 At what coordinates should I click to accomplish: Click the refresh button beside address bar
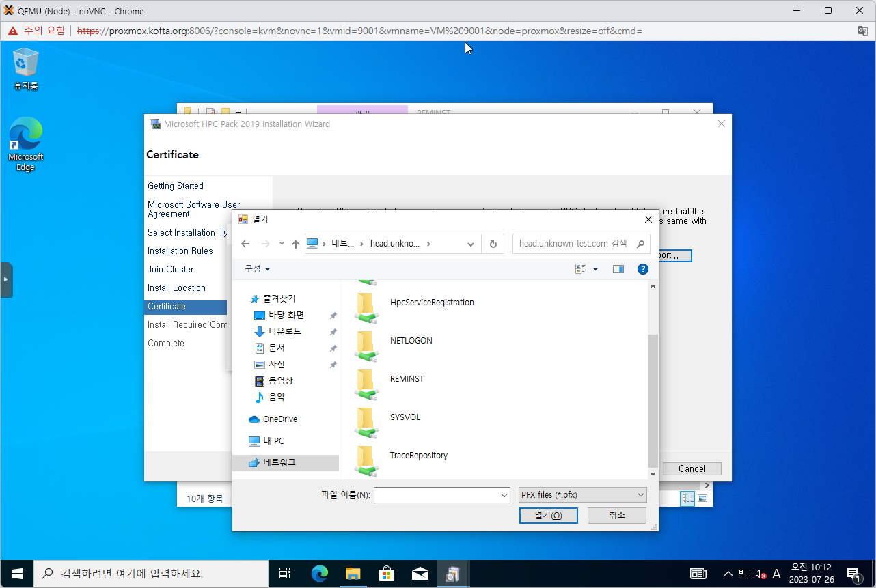(493, 244)
